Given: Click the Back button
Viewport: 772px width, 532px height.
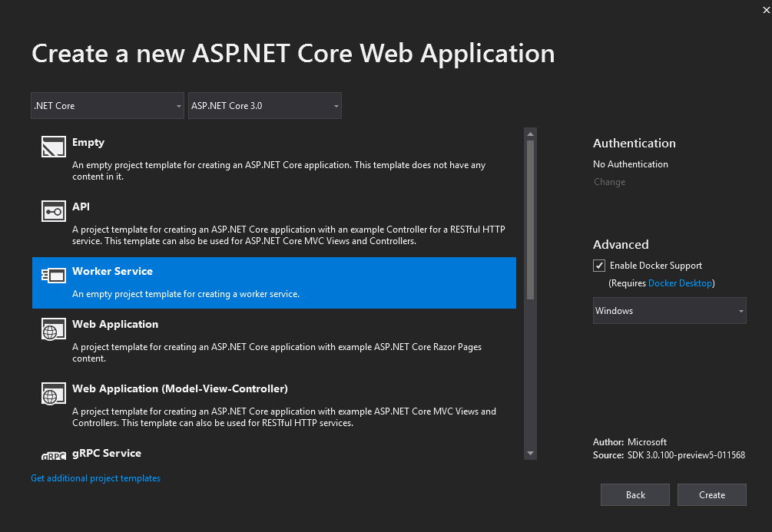Looking at the screenshot, I should coord(634,494).
